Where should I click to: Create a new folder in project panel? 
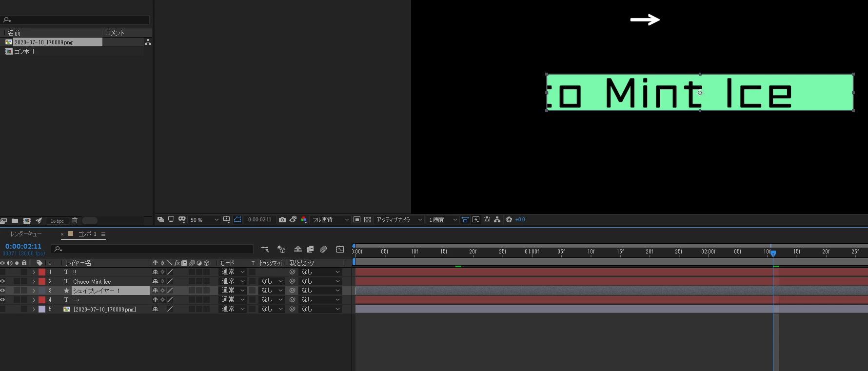tap(15, 221)
